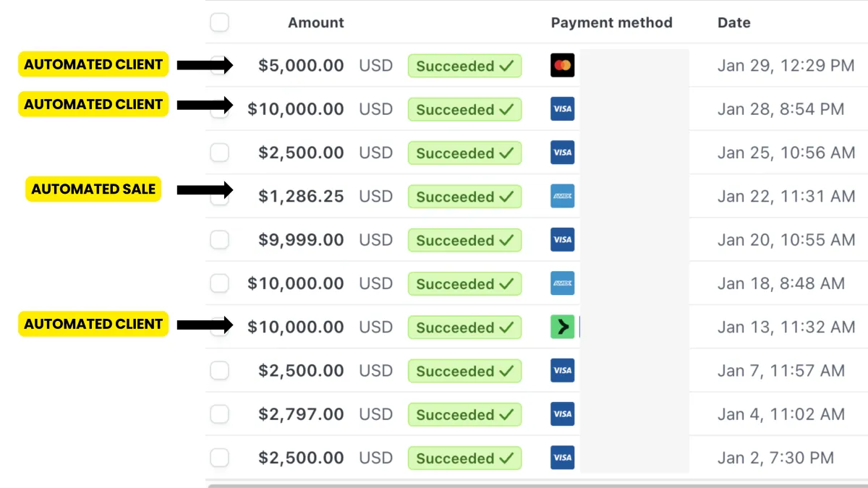The width and height of the screenshot is (868, 488).
Task: Click the Amex icon on the $1,286.25 payment
Action: 562,196
